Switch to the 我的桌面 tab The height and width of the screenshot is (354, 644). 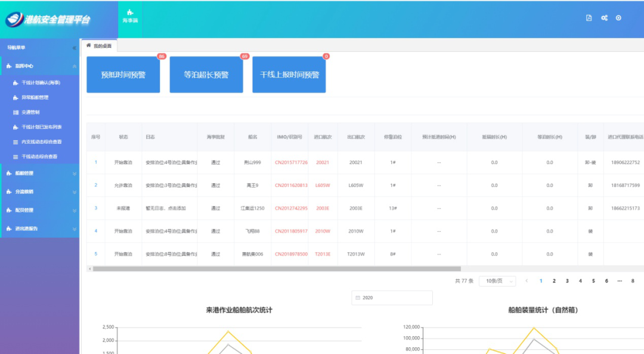point(99,45)
